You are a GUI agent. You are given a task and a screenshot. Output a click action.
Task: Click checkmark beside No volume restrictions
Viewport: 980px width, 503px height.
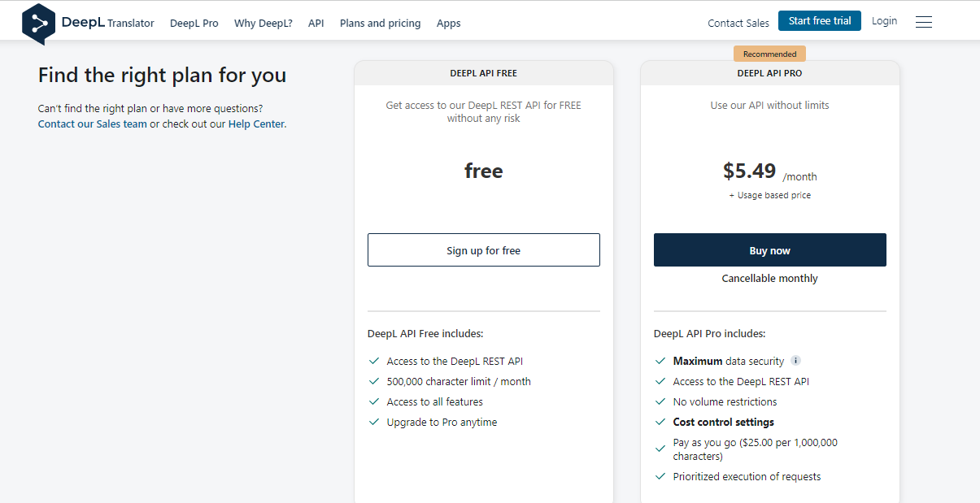(660, 401)
